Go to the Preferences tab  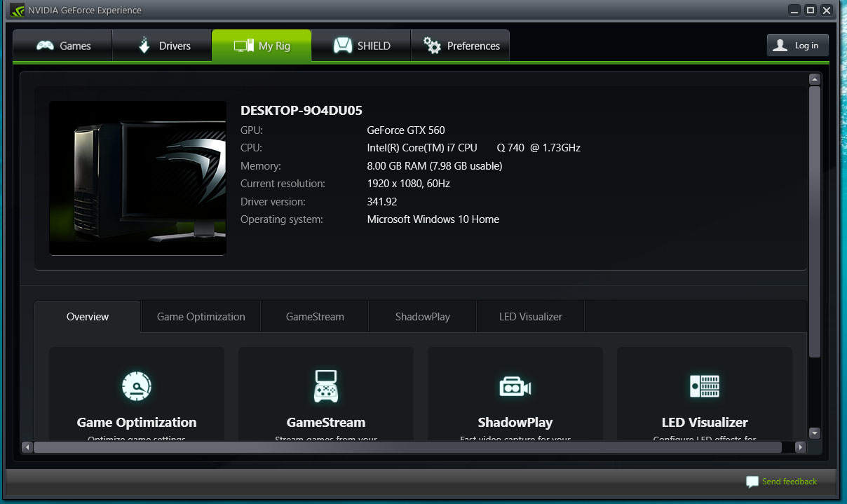click(x=460, y=46)
